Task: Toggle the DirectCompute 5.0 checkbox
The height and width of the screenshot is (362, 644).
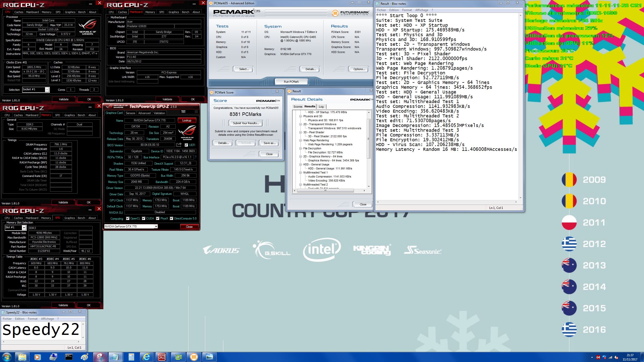Action: click(172, 218)
